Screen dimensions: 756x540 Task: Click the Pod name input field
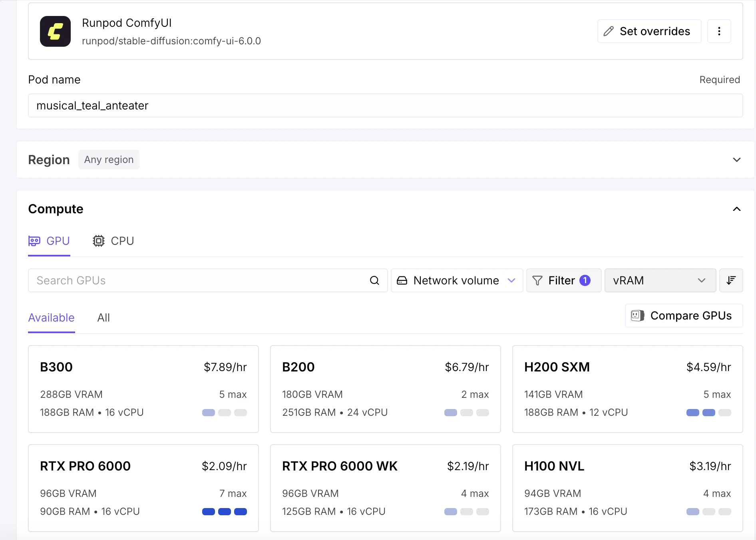click(385, 105)
